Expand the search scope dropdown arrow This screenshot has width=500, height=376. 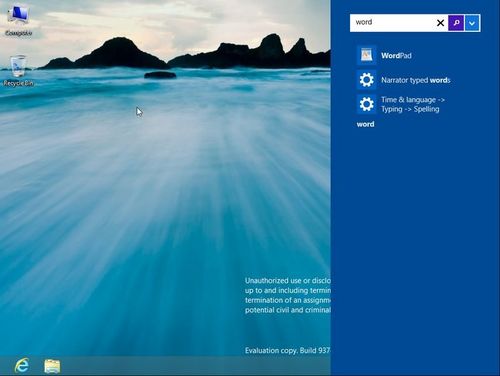(472, 23)
